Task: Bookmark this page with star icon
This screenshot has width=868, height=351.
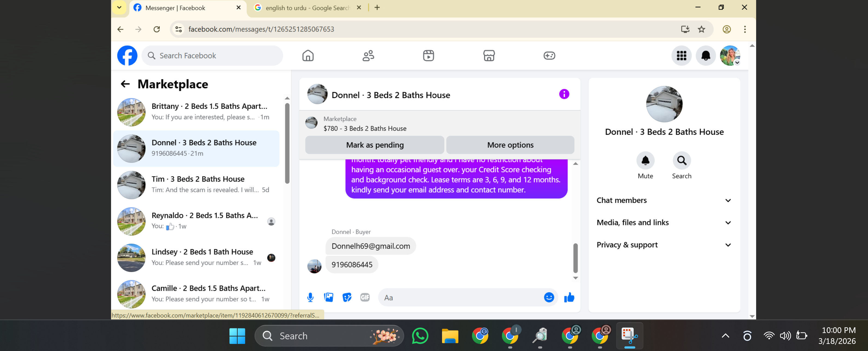Action: (701, 29)
